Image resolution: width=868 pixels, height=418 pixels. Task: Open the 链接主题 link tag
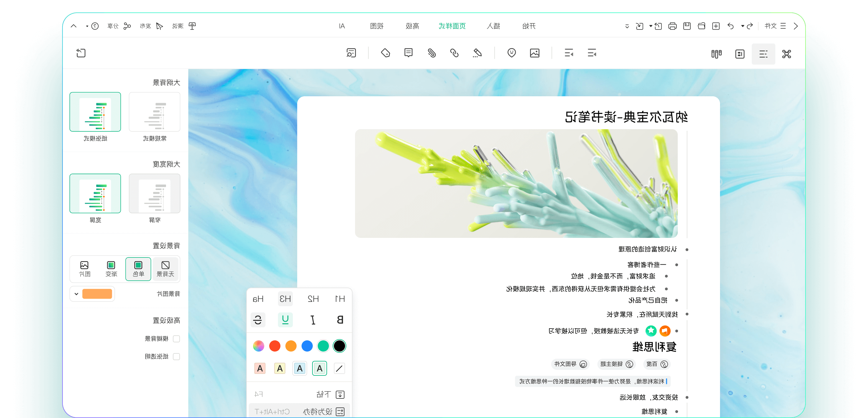[616, 364]
